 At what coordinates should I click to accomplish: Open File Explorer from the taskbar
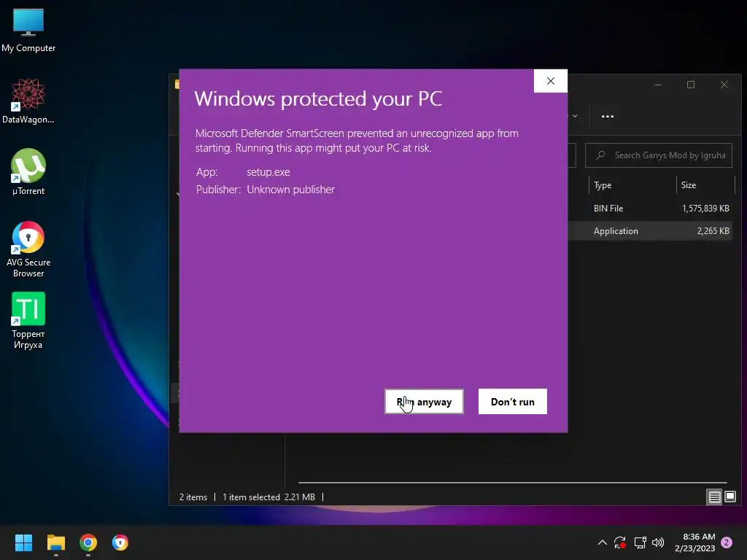[55, 542]
